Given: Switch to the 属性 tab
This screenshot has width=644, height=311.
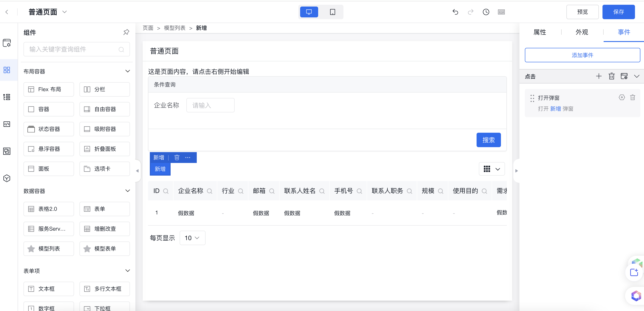Looking at the screenshot, I should click(540, 32).
